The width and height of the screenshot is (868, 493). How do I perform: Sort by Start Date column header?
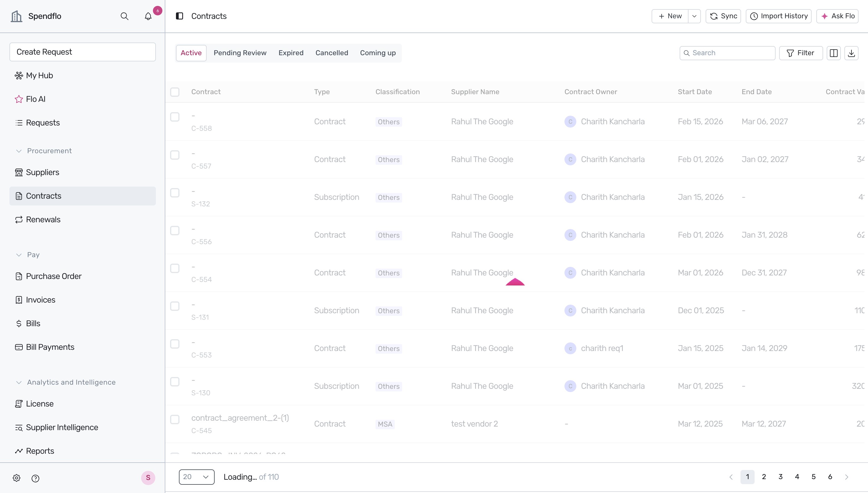click(x=695, y=92)
